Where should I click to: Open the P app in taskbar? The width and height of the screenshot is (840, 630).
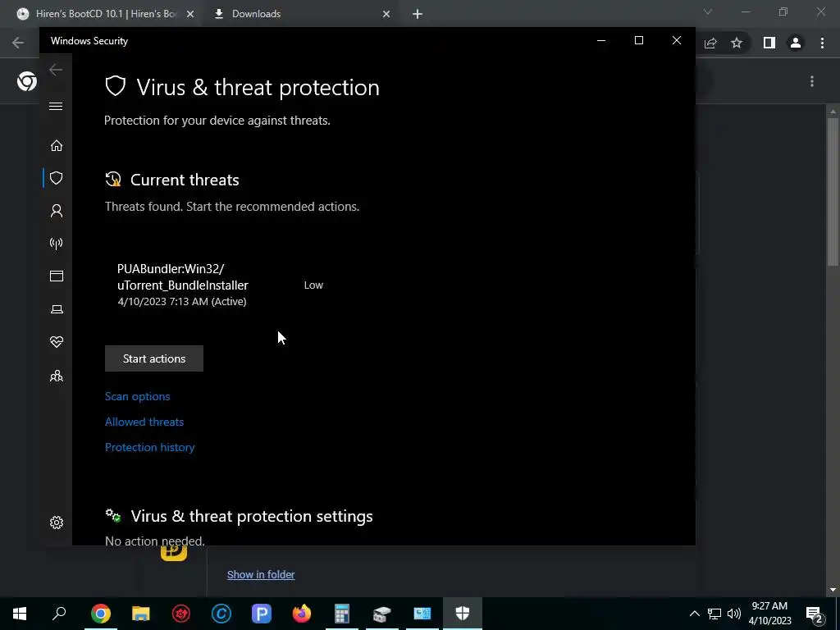(262, 614)
